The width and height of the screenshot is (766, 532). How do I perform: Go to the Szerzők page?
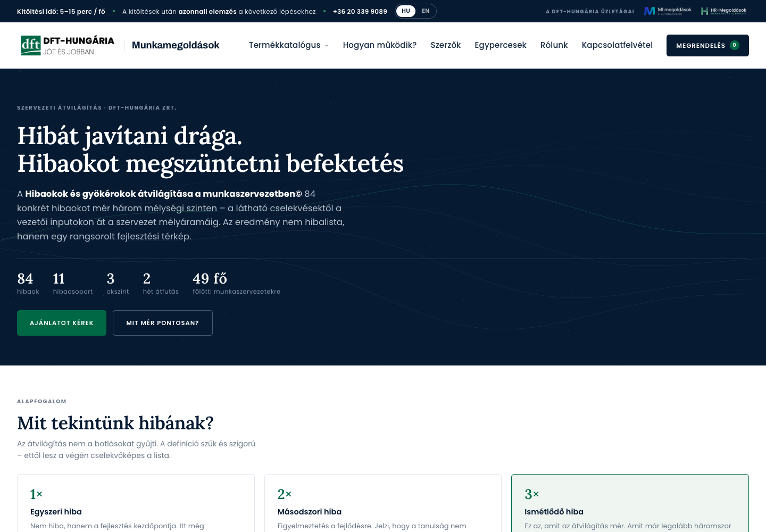[446, 45]
